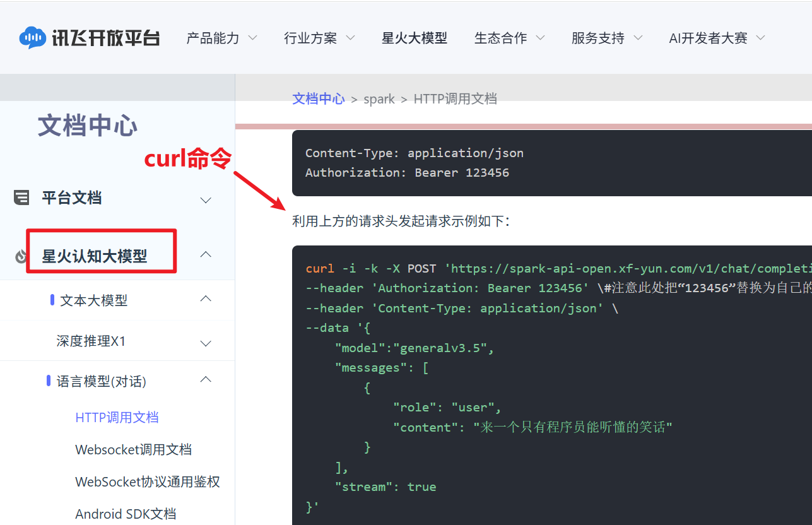This screenshot has width=812, height=525.
Task: Open the 服务支持 navigation menu
Action: click(608, 38)
